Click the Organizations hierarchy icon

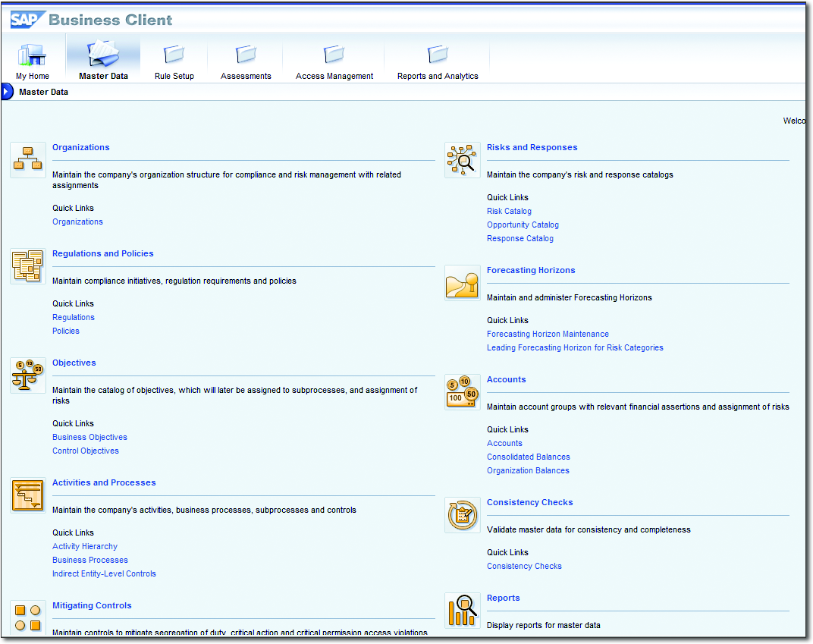(28, 160)
